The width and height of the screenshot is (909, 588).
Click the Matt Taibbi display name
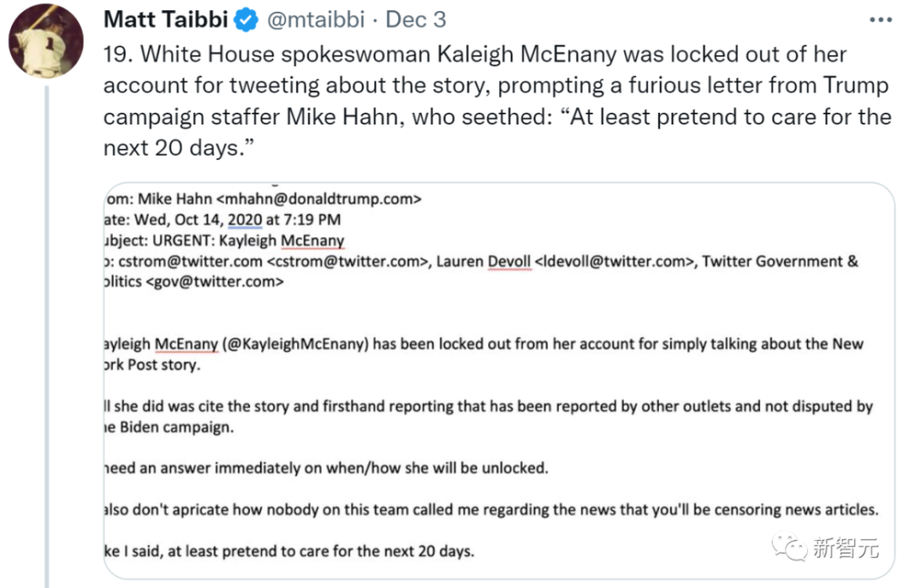[165, 20]
